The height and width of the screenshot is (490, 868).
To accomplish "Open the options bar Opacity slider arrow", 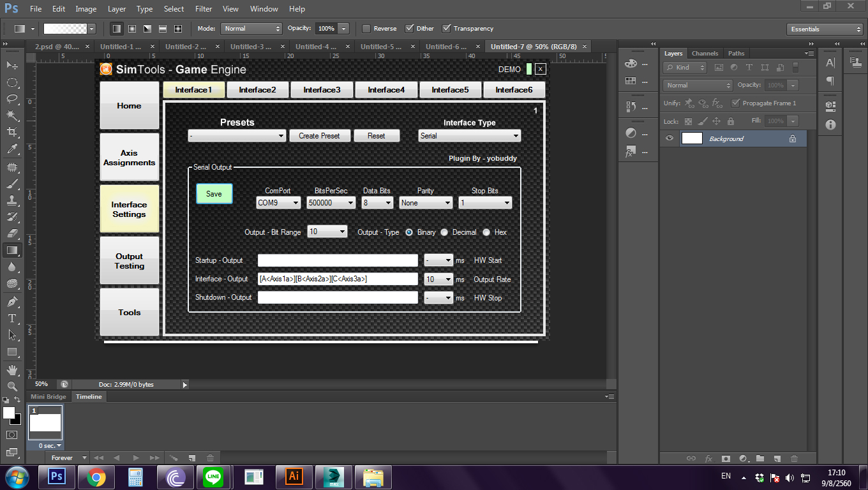I will pyautogui.click(x=344, y=29).
